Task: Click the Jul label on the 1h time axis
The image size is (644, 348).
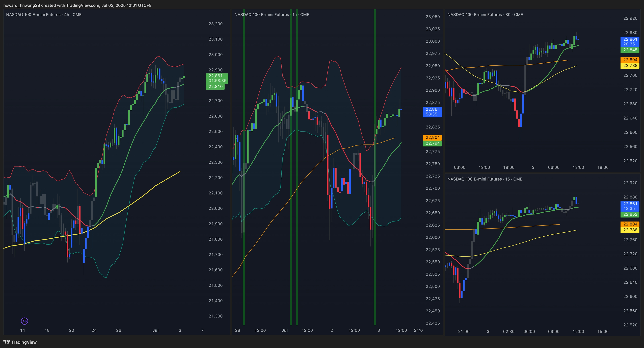Action: (x=284, y=330)
